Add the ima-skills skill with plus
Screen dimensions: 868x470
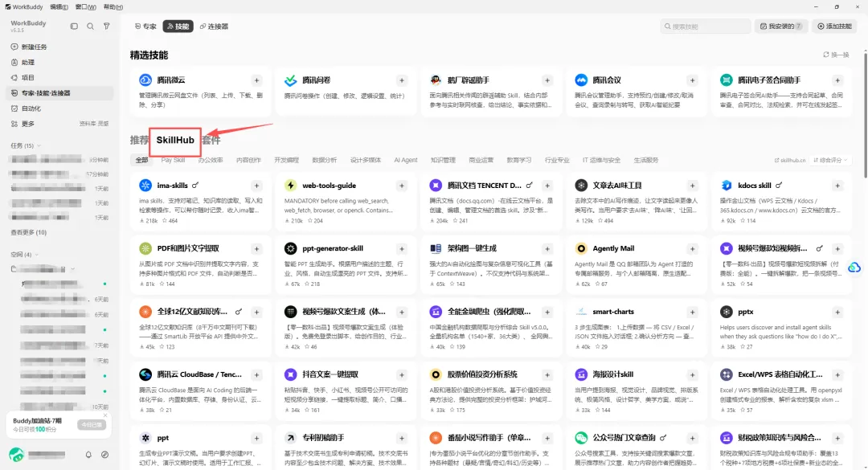point(256,186)
